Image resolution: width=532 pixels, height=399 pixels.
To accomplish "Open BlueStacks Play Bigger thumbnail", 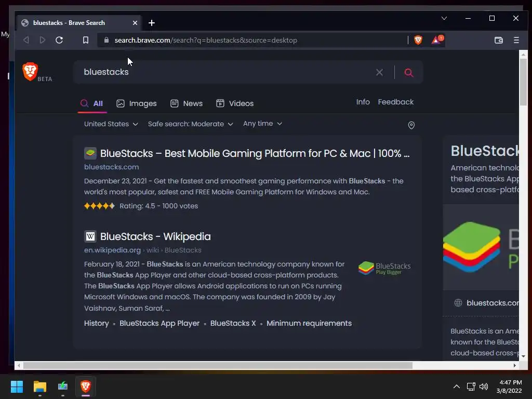I will point(384,268).
